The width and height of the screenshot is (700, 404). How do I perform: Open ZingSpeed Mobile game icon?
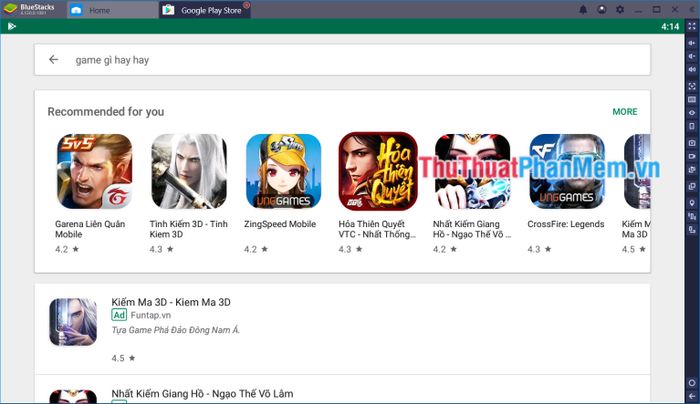point(283,171)
